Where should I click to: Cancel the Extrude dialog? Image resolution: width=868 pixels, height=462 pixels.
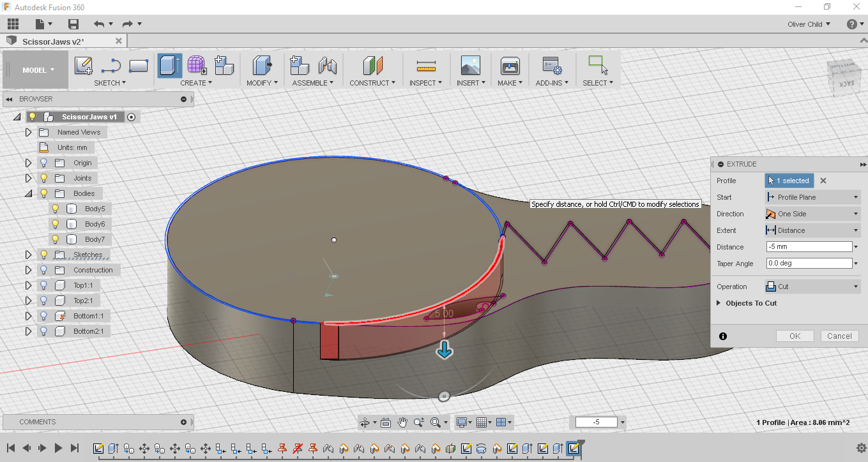tap(839, 336)
